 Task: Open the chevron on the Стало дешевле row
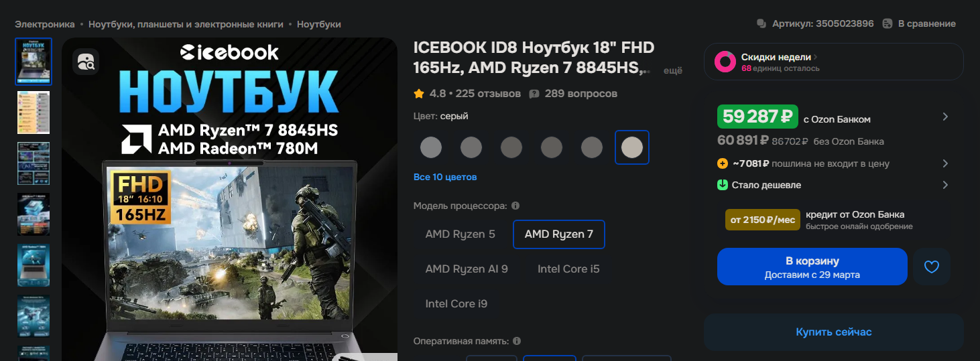point(945,185)
